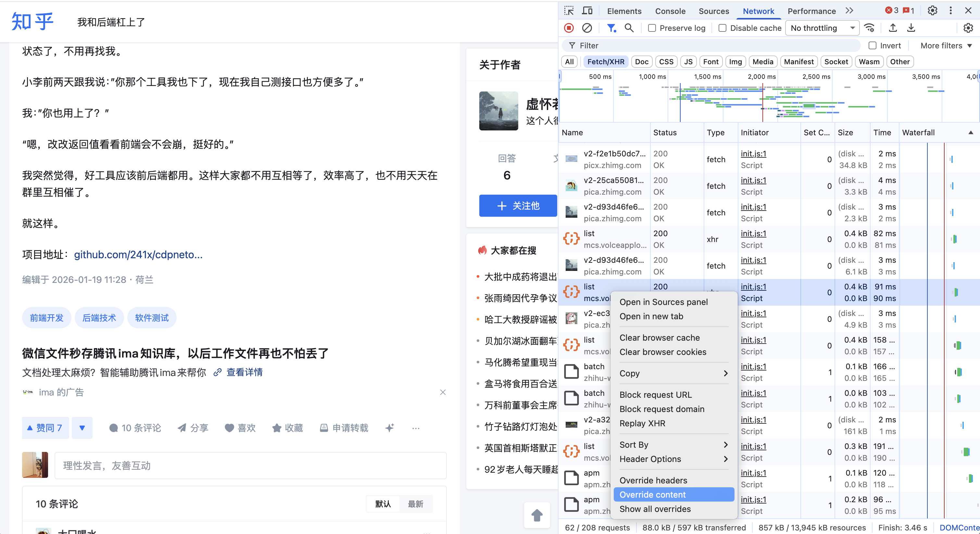Screen dimensions: 980x534
Task: Toggle the network filter funnel icon
Action: click(x=611, y=28)
